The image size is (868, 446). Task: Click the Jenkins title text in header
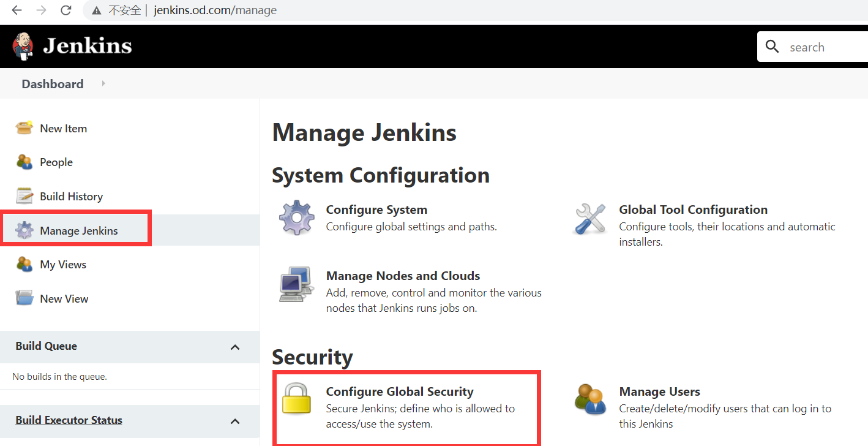click(x=88, y=46)
